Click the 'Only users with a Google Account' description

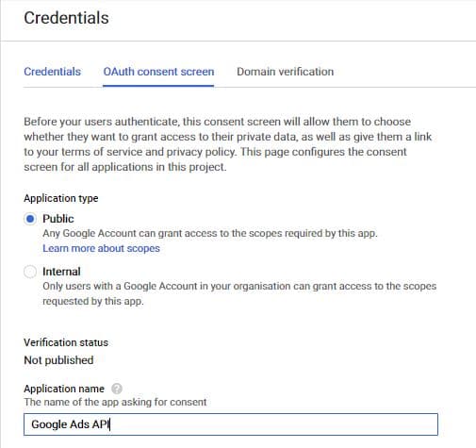click(239, 293)
